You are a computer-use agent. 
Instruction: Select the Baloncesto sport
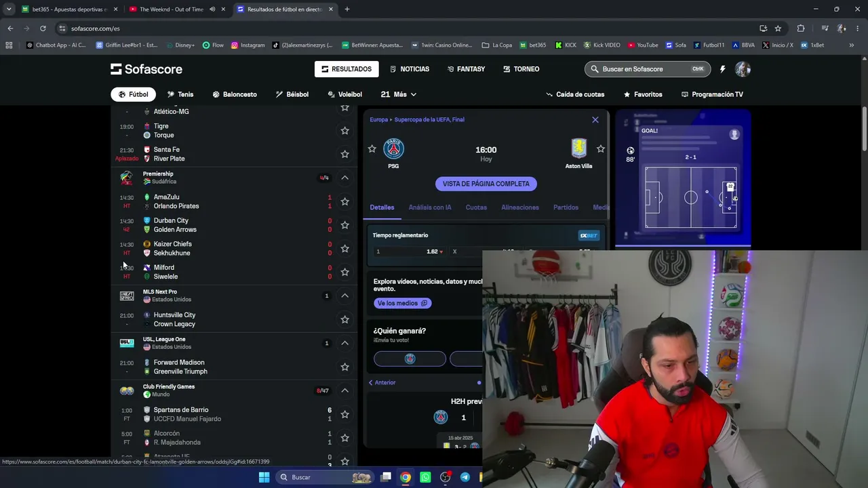point(235,94)
